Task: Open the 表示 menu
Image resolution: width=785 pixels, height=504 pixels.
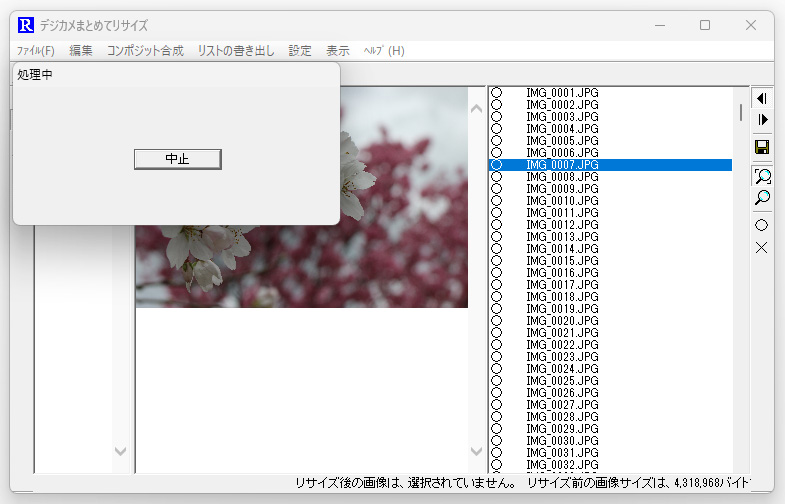Action: coord(338,51)
